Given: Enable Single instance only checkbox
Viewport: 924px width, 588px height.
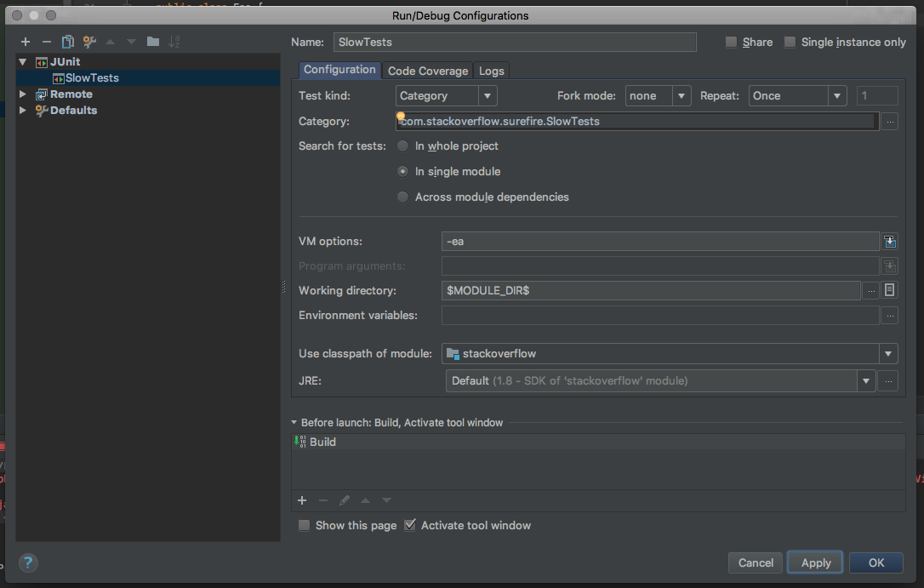Looking at the screenshot, I should click(x=790, y=42).
